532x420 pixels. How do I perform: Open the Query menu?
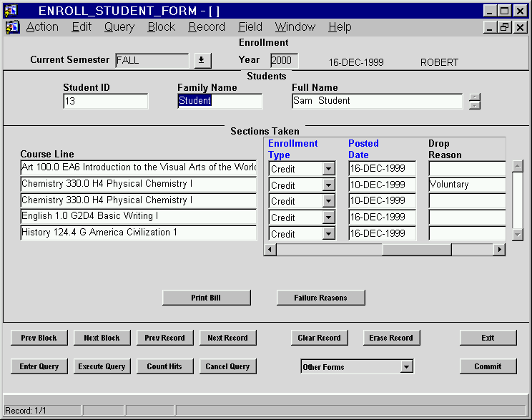point(119,26)
